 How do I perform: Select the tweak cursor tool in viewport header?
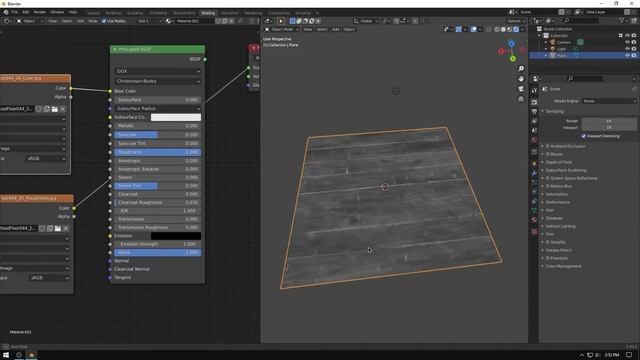click(x=281, y=21)
